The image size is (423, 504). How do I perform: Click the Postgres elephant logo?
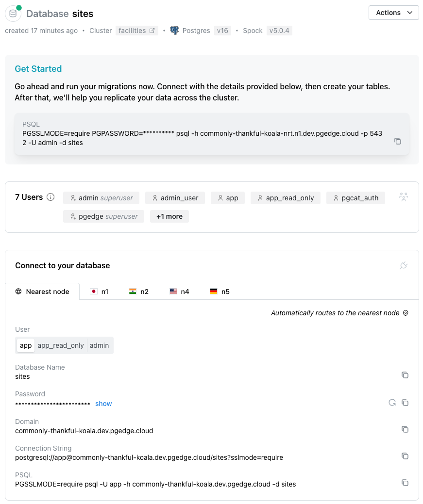click(x=174, y=30)
